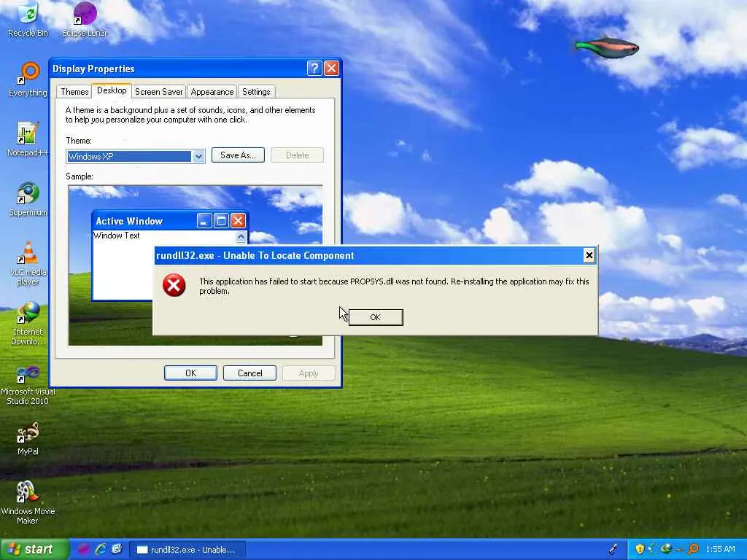Launch Internet Explorer from Quick Launch
The width and height of the screenshot is (747, 560).
pyautogui.click(x=101, y=549)
